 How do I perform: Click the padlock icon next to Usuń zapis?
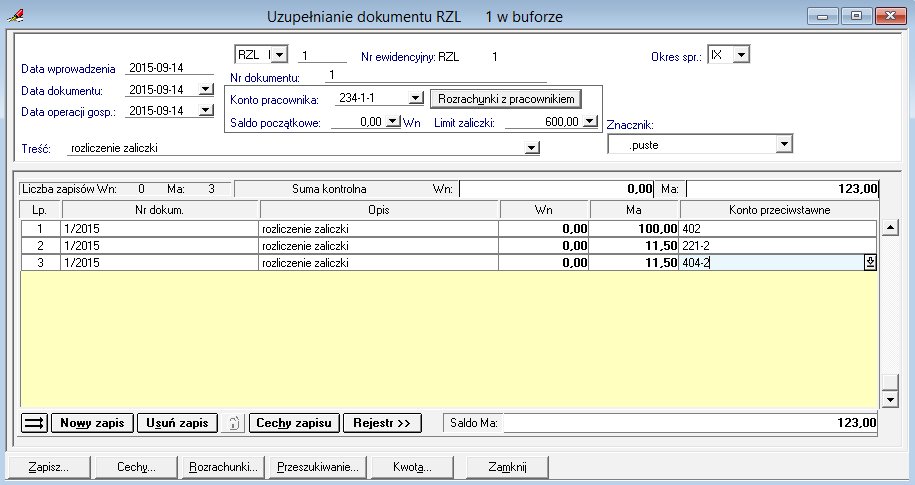coord(233,423)
